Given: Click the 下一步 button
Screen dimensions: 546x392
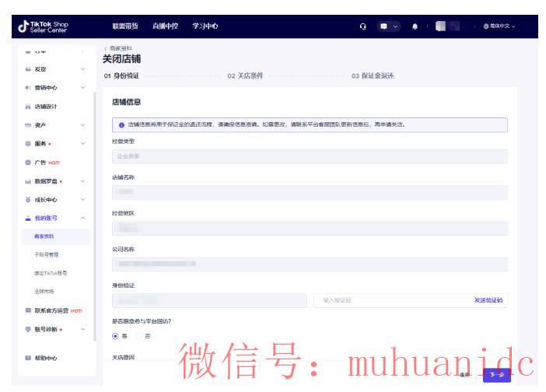Looking at the screenshot, I should (496, 375).
